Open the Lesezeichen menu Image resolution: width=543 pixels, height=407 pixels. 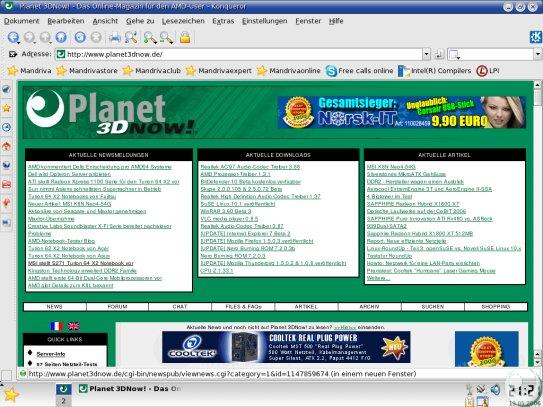(183, 21)
